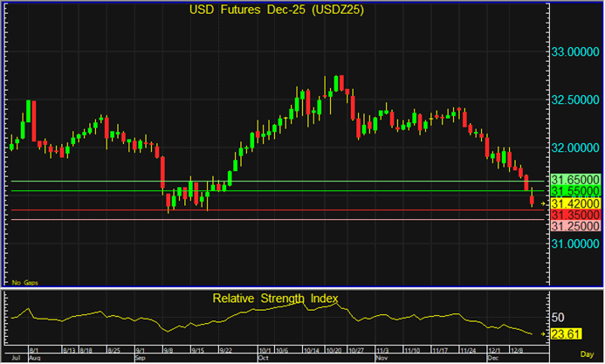This screenshot has height=364, width=605.
Task: Select the Relative Strength Index study title
Action: pos(275,299)
